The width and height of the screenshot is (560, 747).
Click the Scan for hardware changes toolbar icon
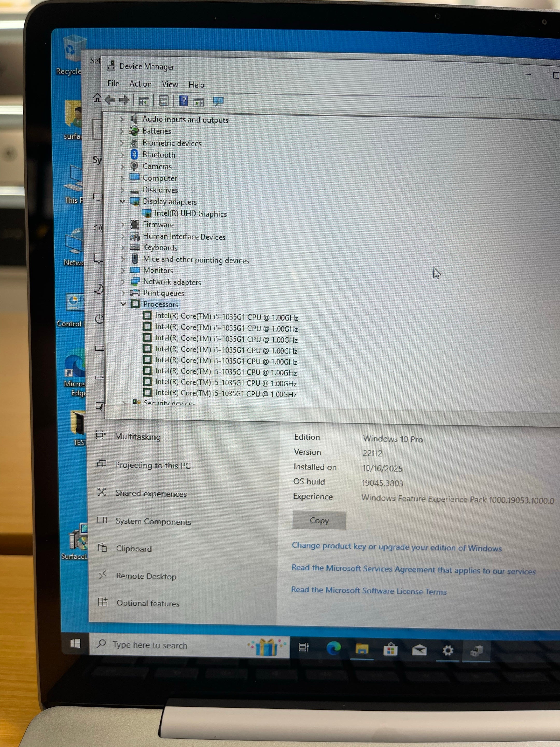[218, 101]
